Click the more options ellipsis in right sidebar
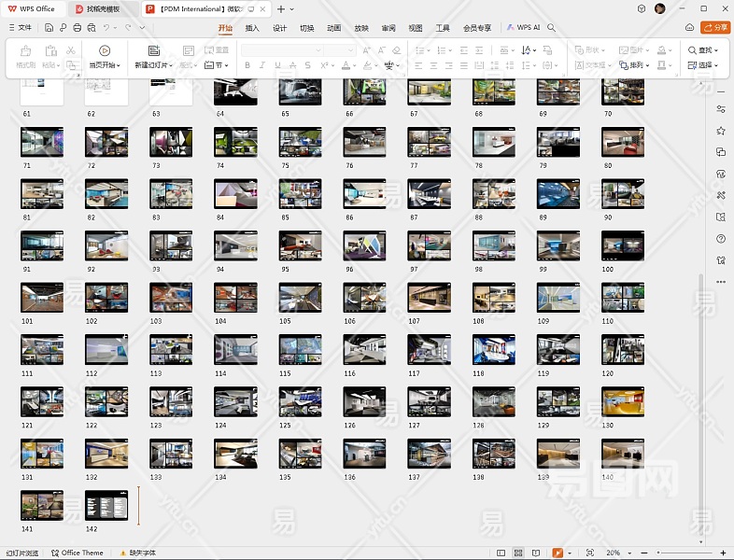This screenshot has width=734, height=560. click(x=721, y=281)
